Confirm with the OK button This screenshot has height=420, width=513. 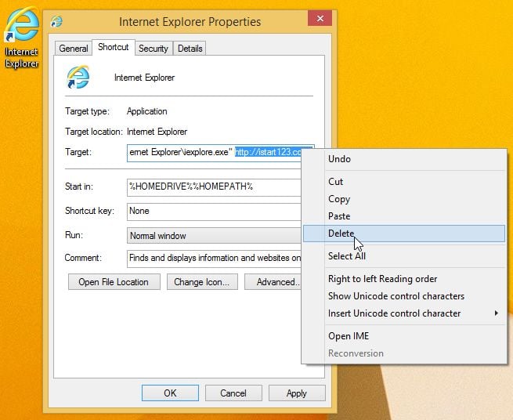[170, 393]
